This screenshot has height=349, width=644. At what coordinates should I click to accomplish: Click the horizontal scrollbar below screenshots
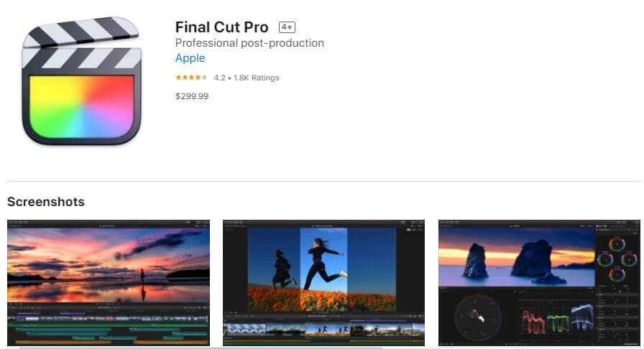click(201, 348)
